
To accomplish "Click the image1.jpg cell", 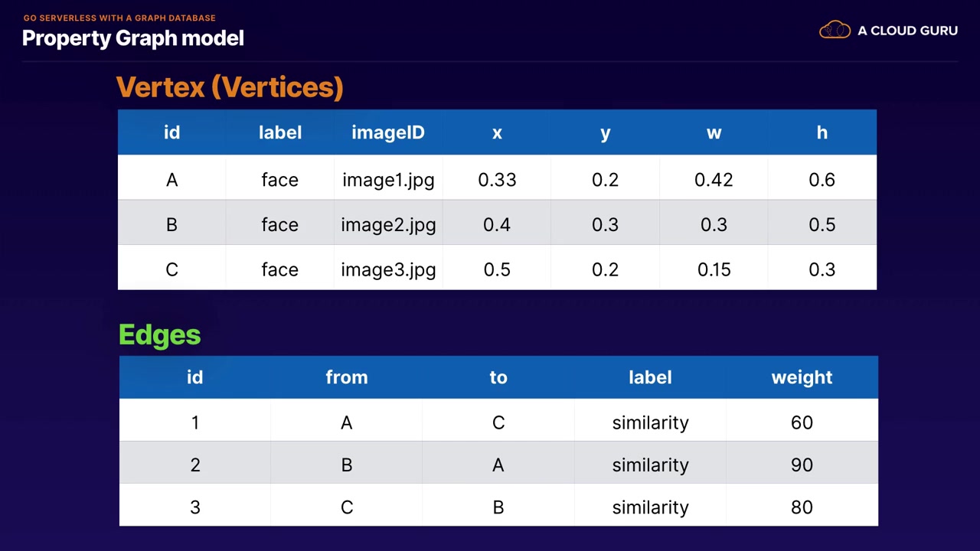I will [388, 180].
